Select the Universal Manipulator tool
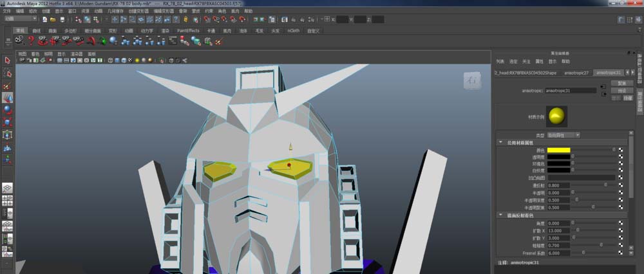This screenshot has width=644, height=274. tap(7, 134)
